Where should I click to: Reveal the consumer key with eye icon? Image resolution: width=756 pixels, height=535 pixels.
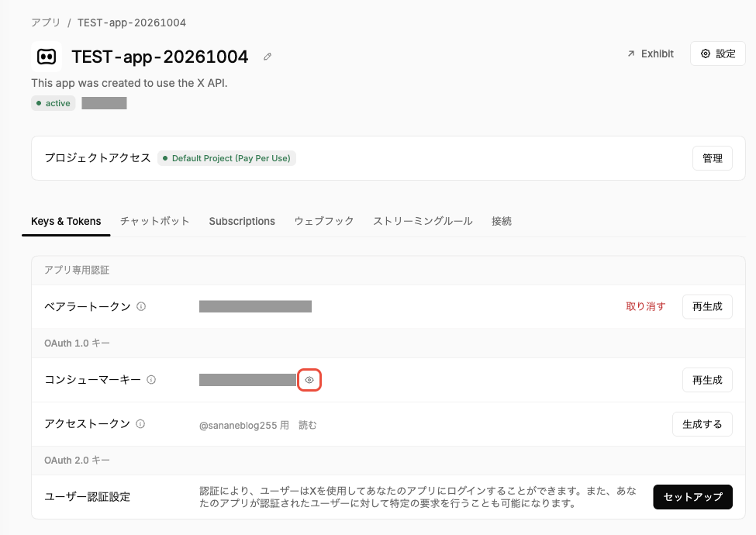click(x=309, y=380)
